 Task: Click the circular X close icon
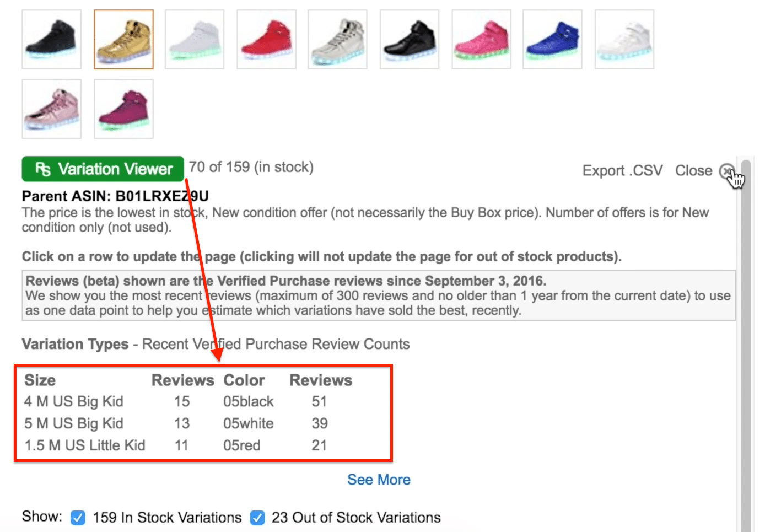tap(727, 171)
